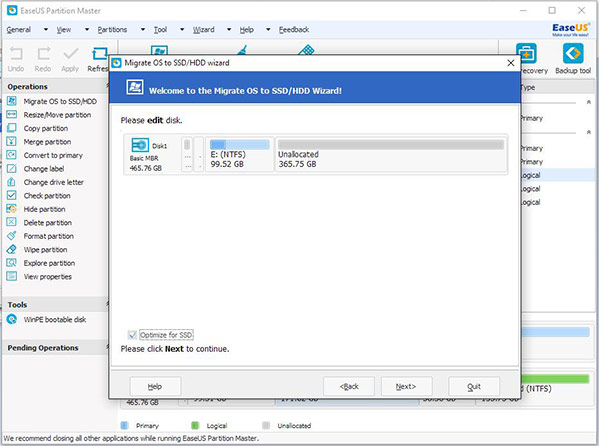Click the wizard Help button

click(x=155, y=386)
